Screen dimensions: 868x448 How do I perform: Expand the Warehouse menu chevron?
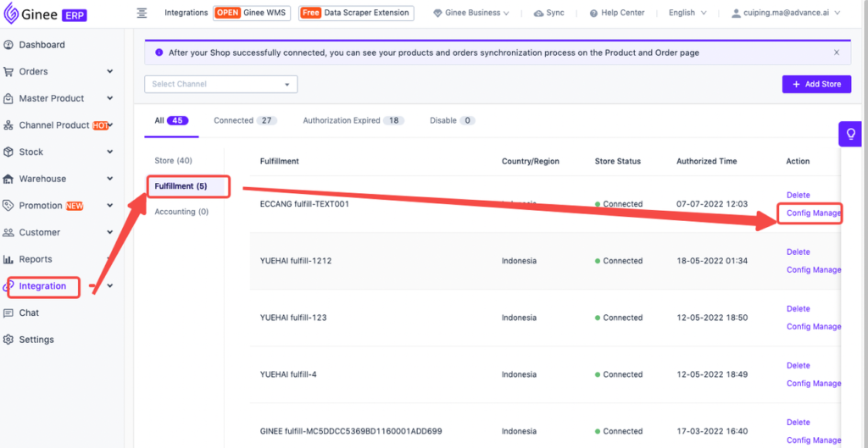pos(110,179)
